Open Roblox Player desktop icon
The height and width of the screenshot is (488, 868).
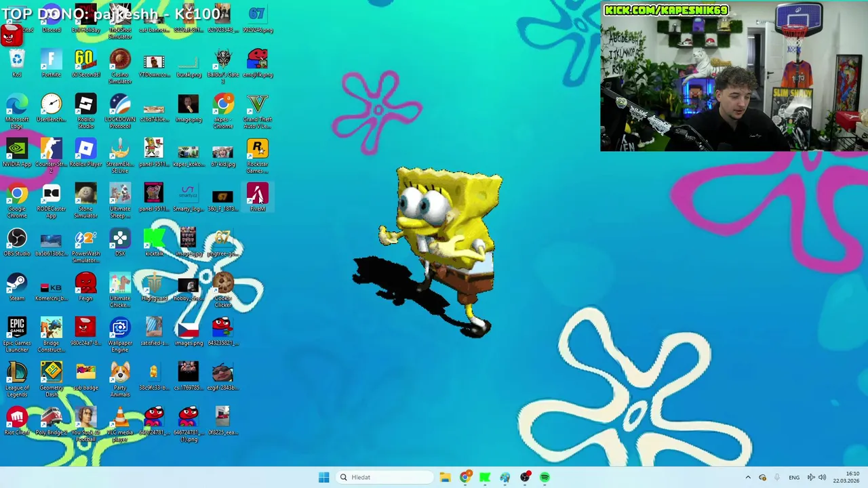point(85,153)
